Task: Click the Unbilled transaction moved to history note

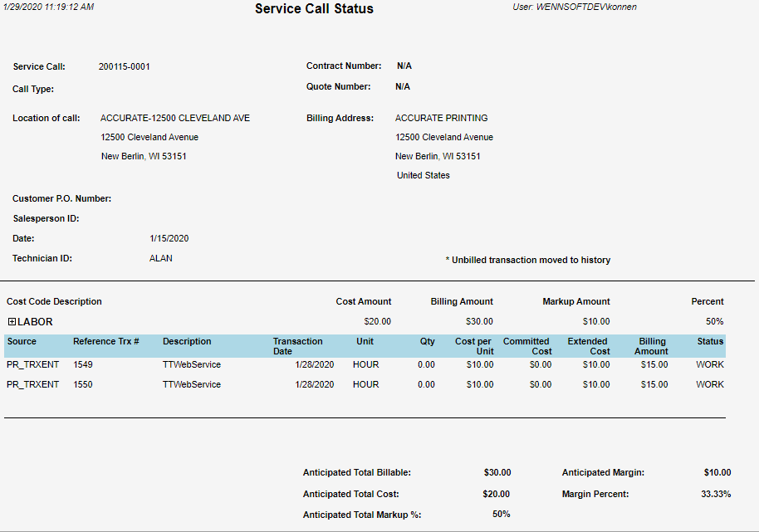Action: point(527,260)
